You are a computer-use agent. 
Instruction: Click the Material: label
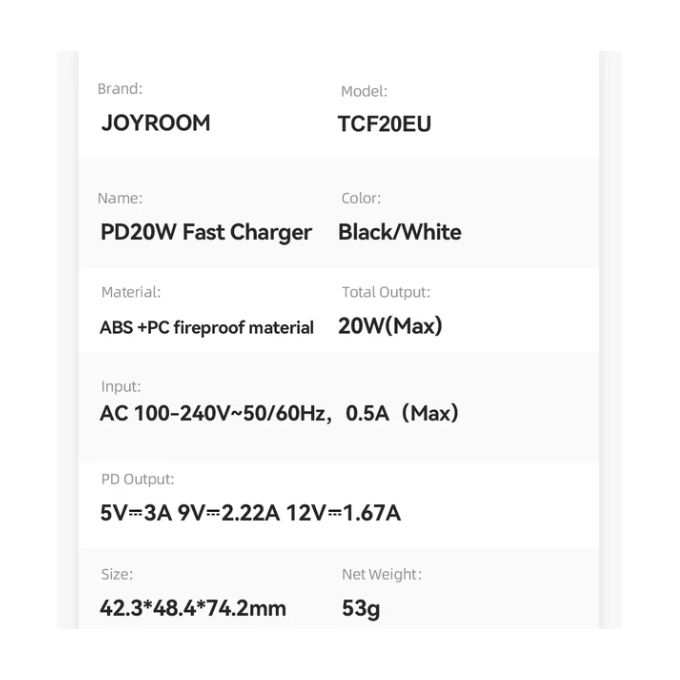pyautogui.click(x=131, y=292)
